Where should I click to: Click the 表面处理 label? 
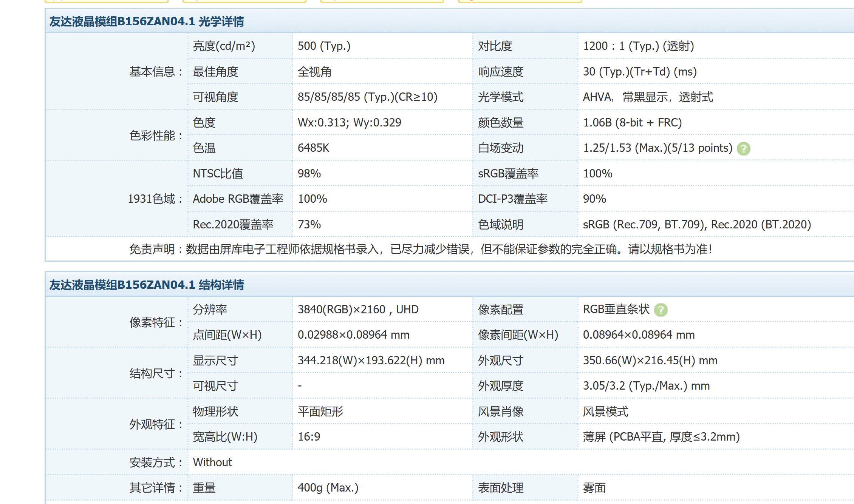[501, 488]
